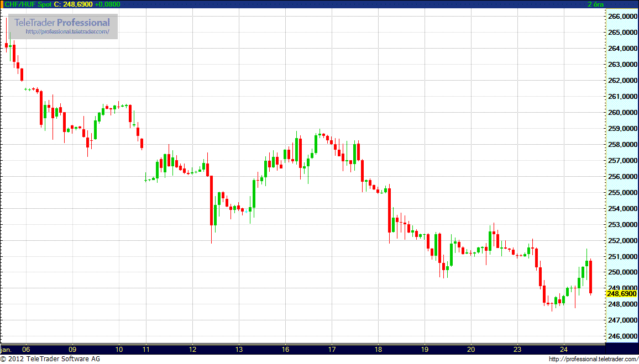639x364 pixels.
Task: Select the 256,0000 price axis label
Action: (x=622, y=177)
